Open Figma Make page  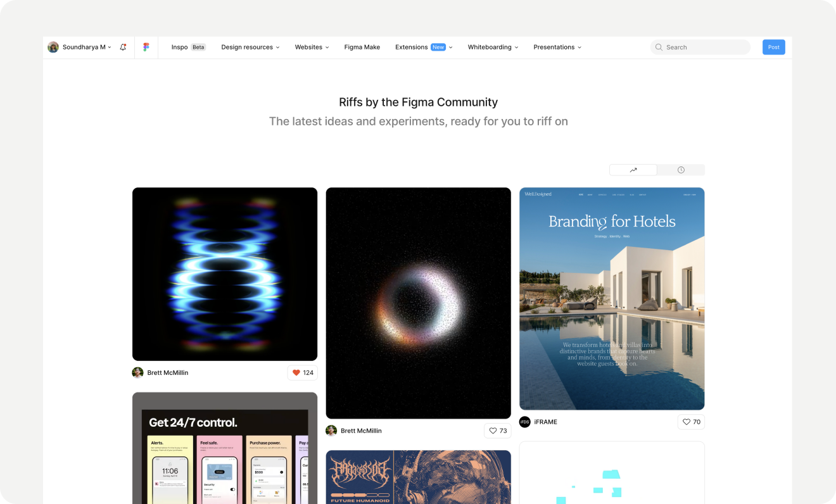[x=362, y=47]
